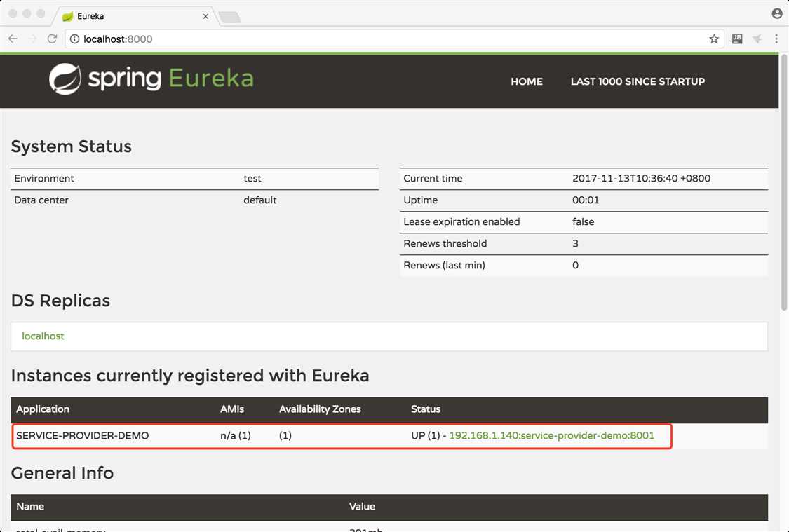Focus the localhost:8000 address bar
Image resolution: width=789 pixels, height=532 pixels.
click(x=393, y=39)
